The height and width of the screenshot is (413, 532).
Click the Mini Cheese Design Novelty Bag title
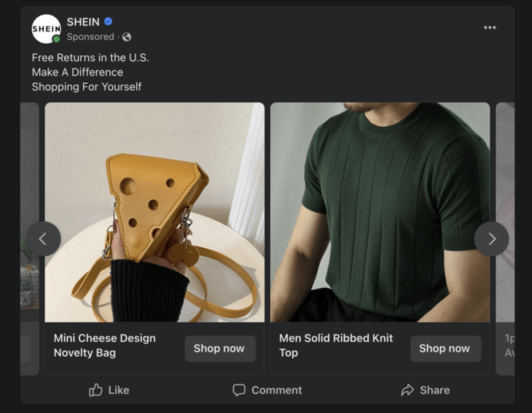(105, 345)
